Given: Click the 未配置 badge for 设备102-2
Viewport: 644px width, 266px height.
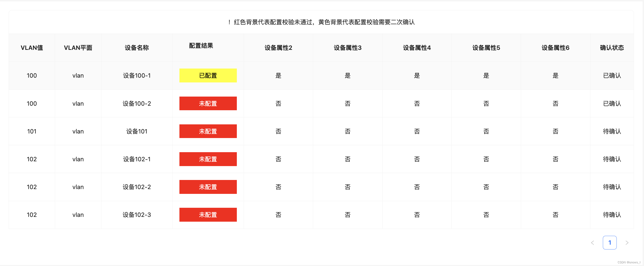Looking at the screenshot, I should pyautogui.click(x=208, y=187).
